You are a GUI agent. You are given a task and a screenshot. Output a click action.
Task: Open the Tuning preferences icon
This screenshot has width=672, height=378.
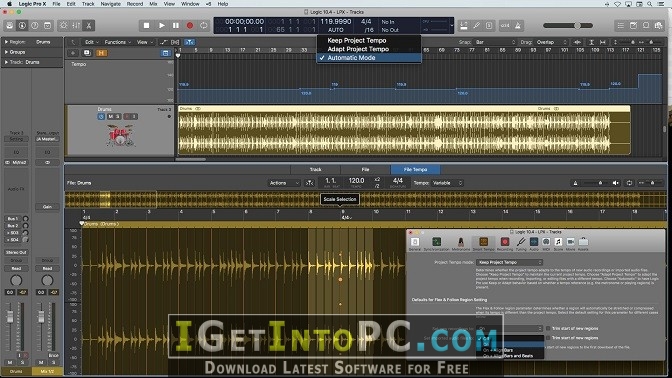pos(521,242)
